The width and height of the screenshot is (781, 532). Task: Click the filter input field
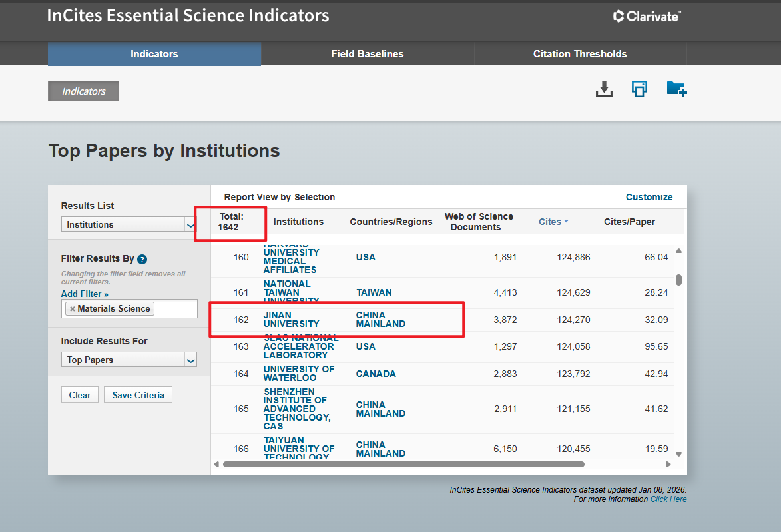tap(175, 309)
